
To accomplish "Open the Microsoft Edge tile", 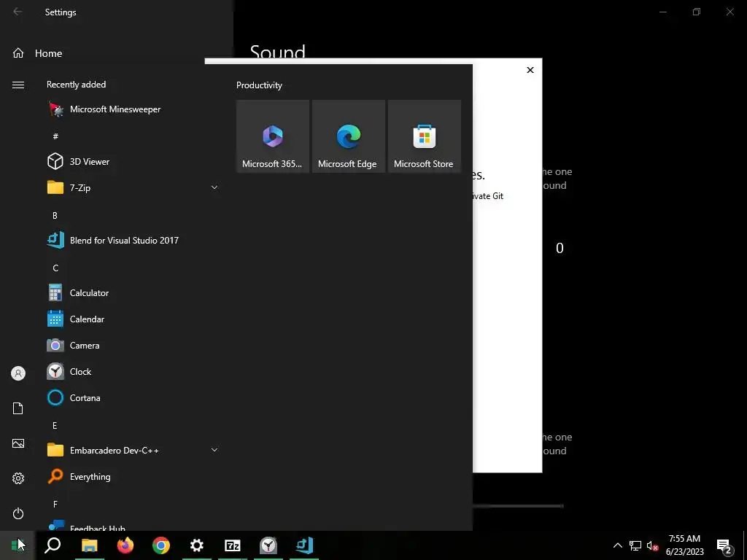I will (x=349, y=136).
